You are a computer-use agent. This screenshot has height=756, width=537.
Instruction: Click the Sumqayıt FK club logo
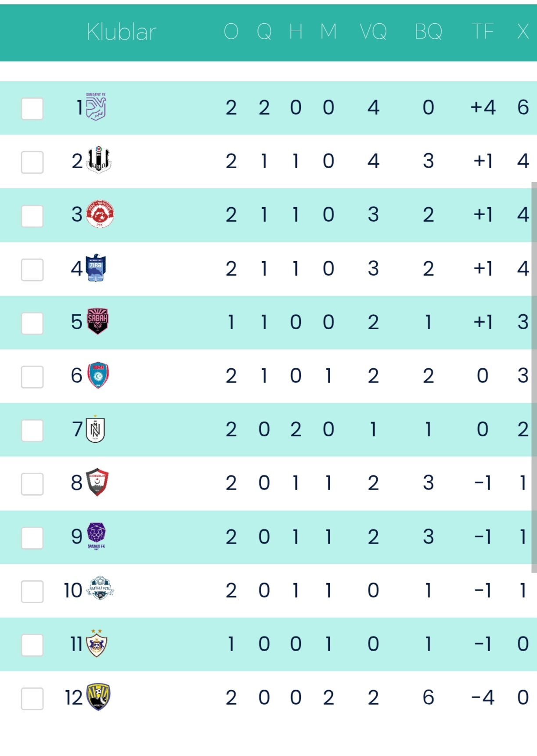(x=96, y=107)
